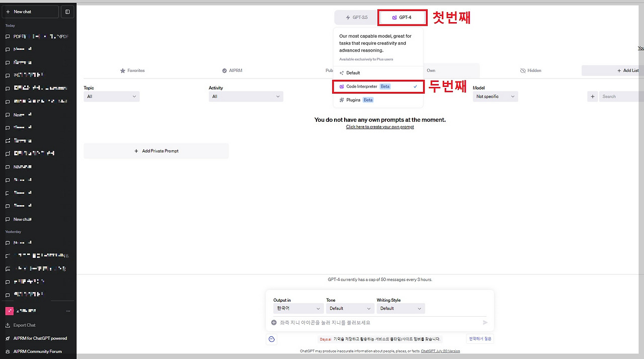The image size is (644, 359).
Task: Expand the Tone dropdown
Action: point(350,308)
